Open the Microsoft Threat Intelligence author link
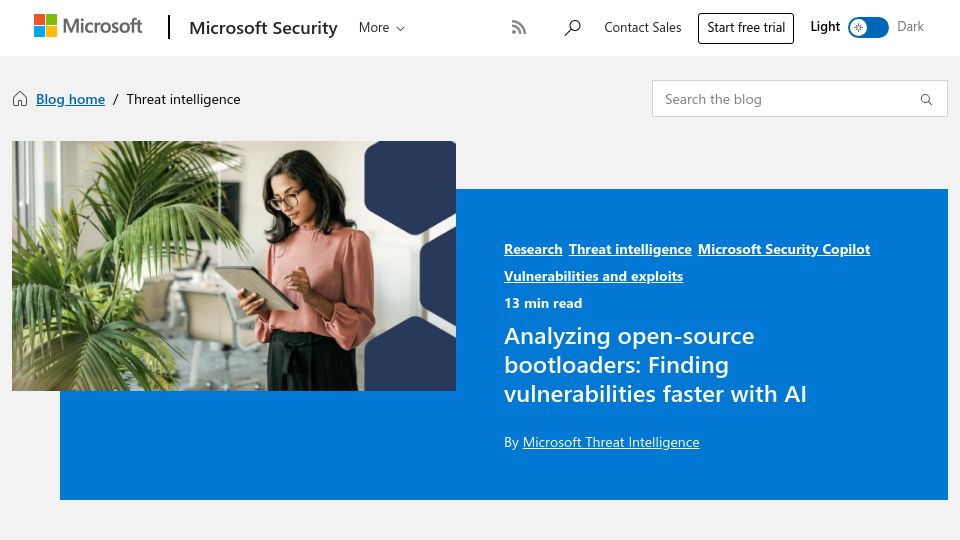 click(611, 442)
